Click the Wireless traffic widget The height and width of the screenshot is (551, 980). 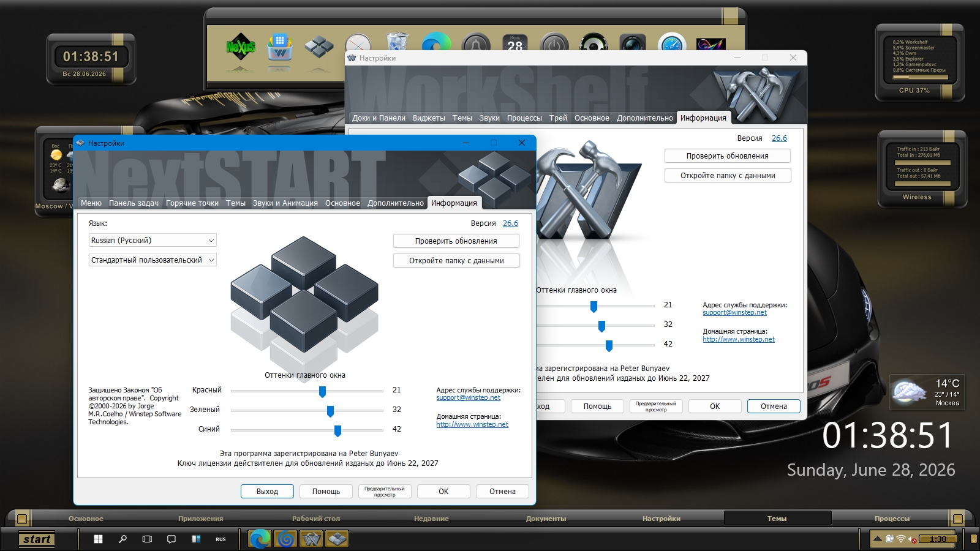(922, 170)
